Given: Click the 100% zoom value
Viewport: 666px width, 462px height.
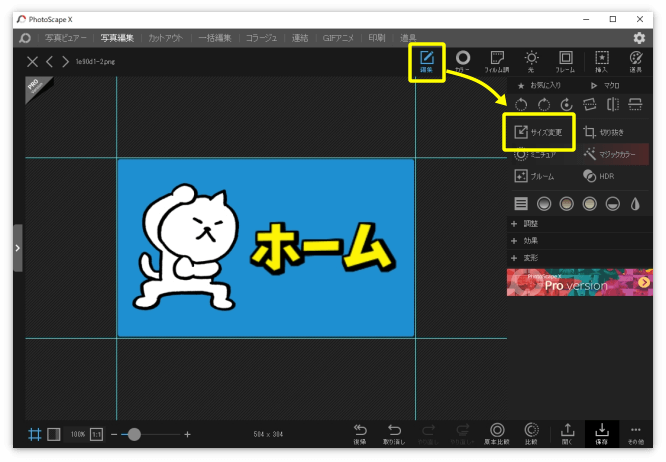Looking at the screenshot, I should click(x=77, y=434).
